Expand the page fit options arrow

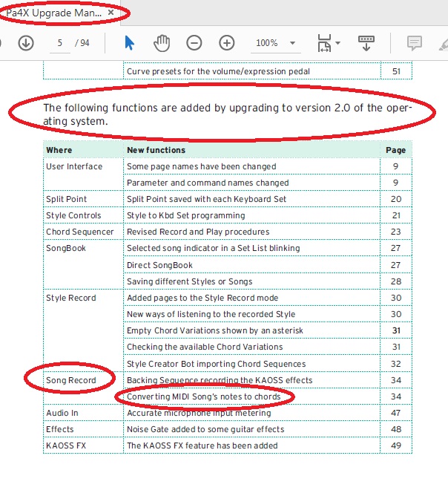coord(337,43)
